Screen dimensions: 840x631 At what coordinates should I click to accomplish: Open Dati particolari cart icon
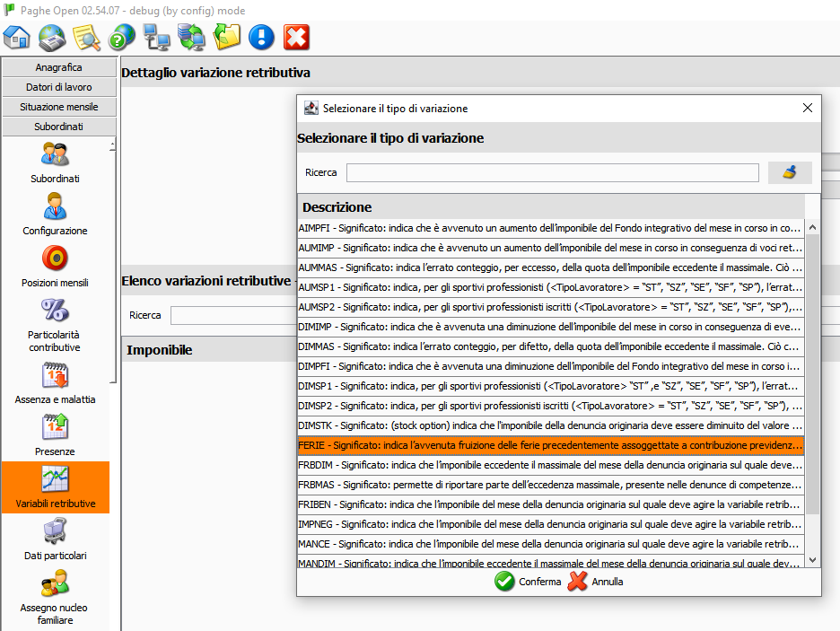(55, 530)
